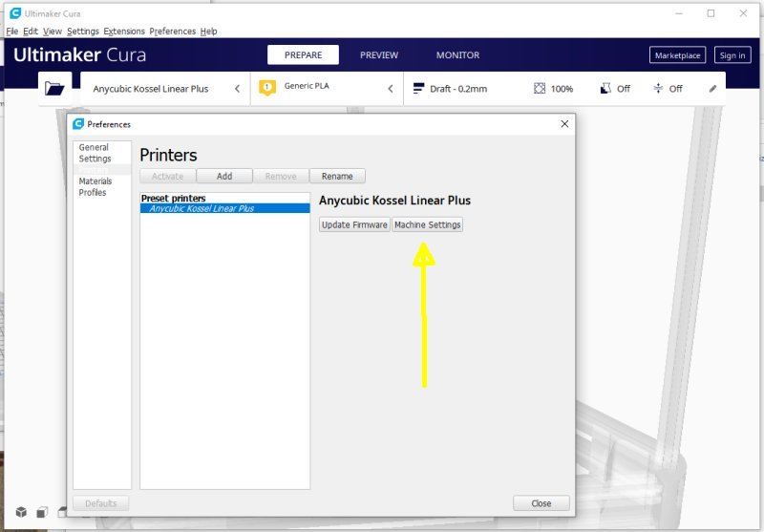
Task: Select the 3D view cube icon
Action: pos(21,512)
